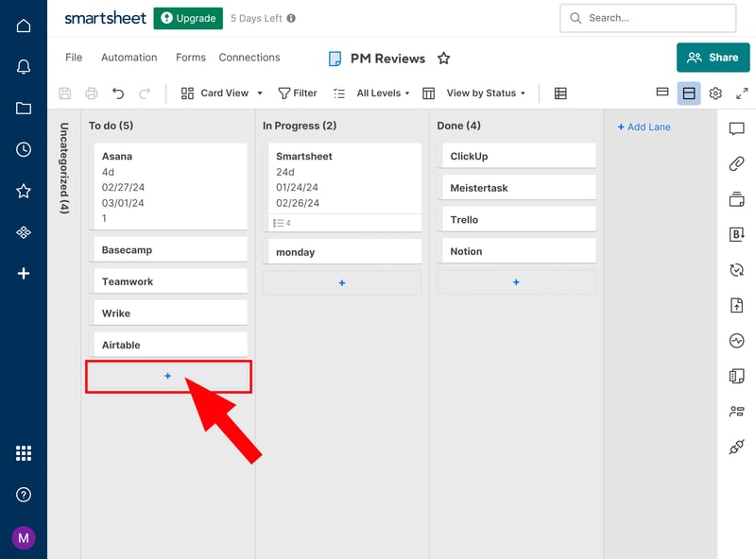Click the Print toolbar icon
Viewport: 756px width, 559px height.
(92, 93)
